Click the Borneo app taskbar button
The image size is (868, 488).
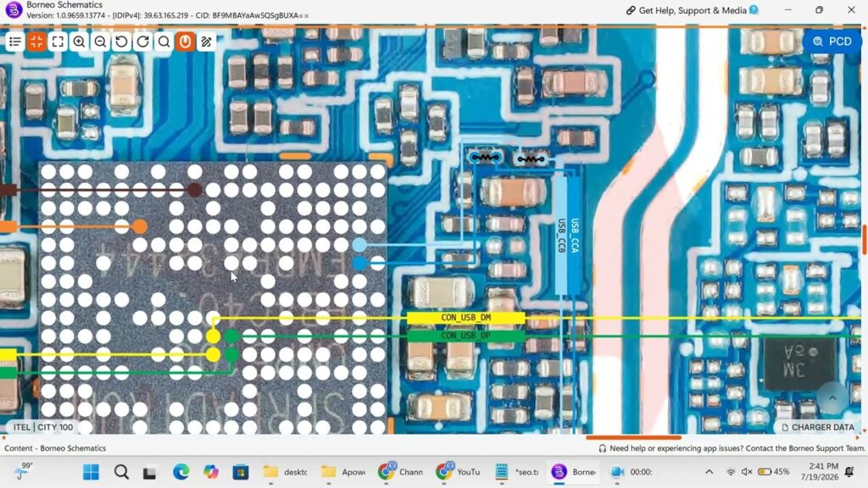coord(574,472)
